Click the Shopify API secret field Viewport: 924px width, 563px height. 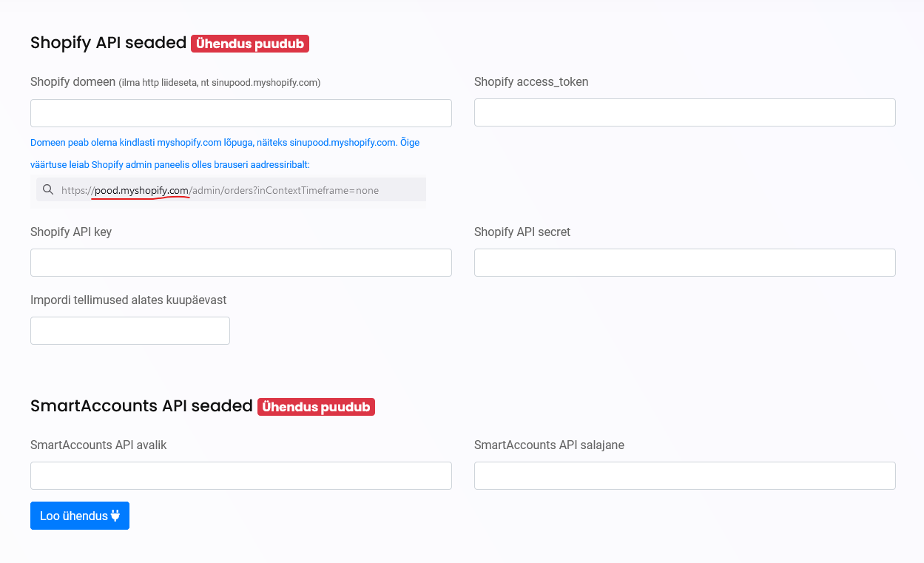point(684,263)
